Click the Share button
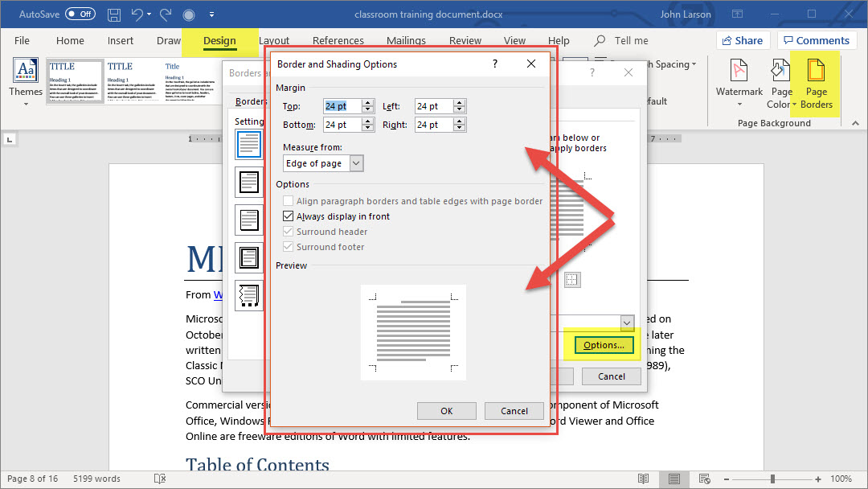The width and height of the screenshot is (868, 489). click(x=743, y=40)
